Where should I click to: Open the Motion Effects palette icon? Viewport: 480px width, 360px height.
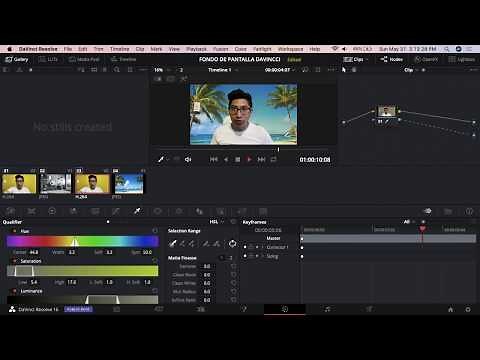[x=95, y=211]
